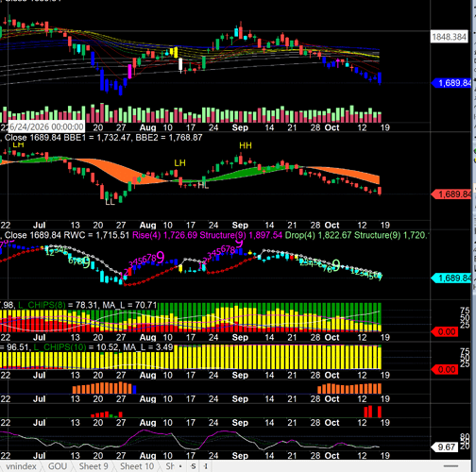
Task: Click the BBE1 = 1,732.47 title text
Action: 97,138
